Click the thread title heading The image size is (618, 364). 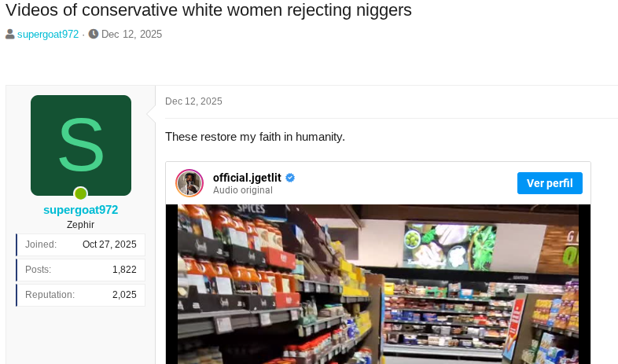click(208, 10)
